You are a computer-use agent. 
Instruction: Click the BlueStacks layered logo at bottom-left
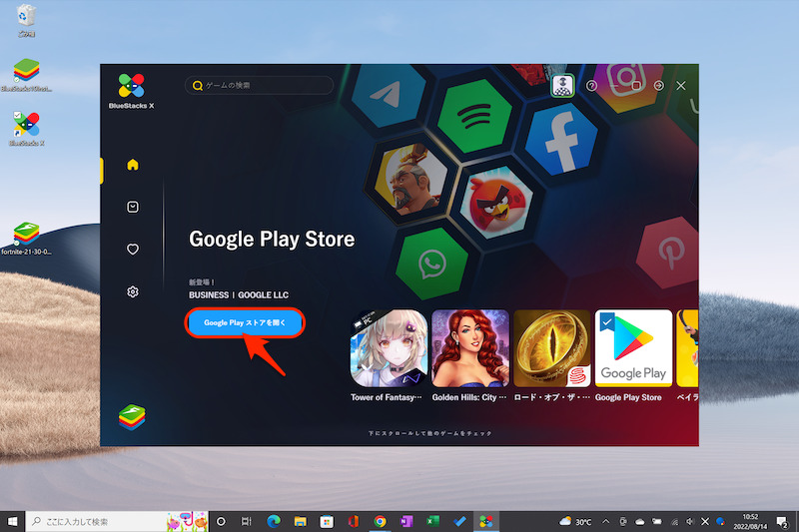click(133, 416)
